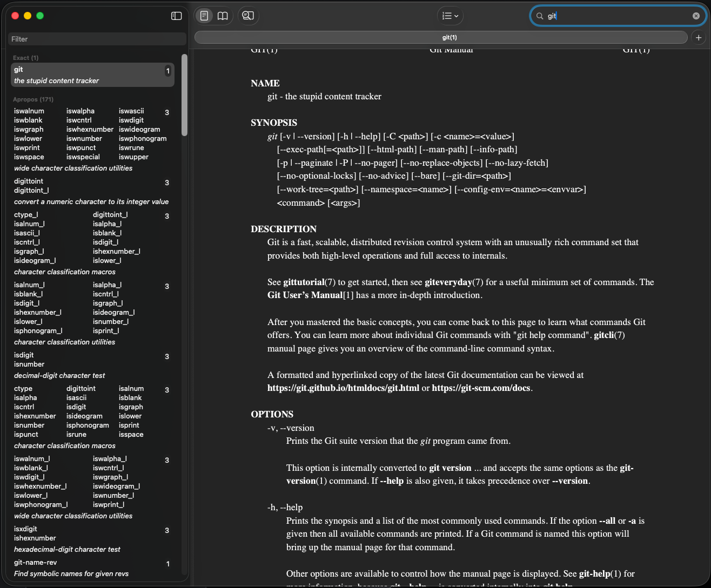Click the magnifier icon in search field

(539, 16)
